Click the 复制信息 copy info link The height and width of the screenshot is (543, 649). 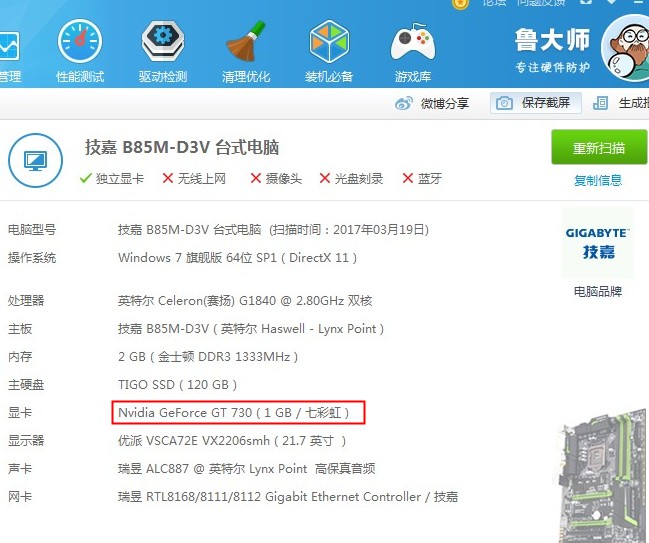pos(598,180)
